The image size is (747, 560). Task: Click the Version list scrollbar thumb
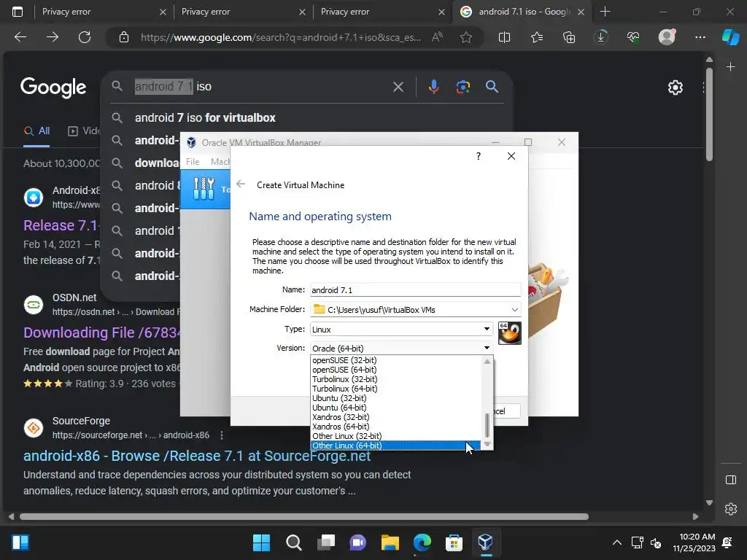pos(487,425)
